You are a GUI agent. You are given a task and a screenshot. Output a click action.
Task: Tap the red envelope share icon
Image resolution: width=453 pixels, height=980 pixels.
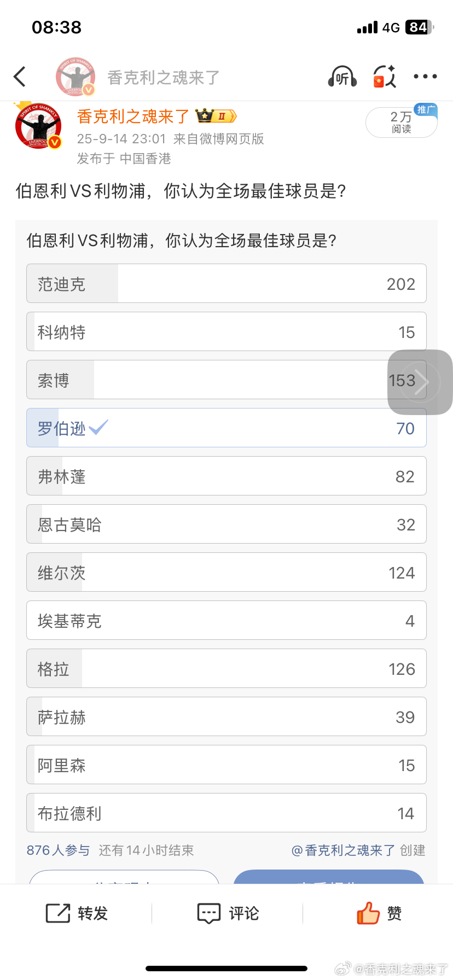click(x=384, y=77)
